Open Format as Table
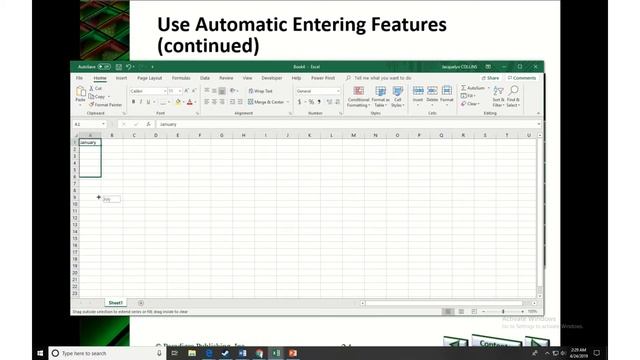Image resolution: width=640 pixels, height=360 pixels. pos(380,97)
